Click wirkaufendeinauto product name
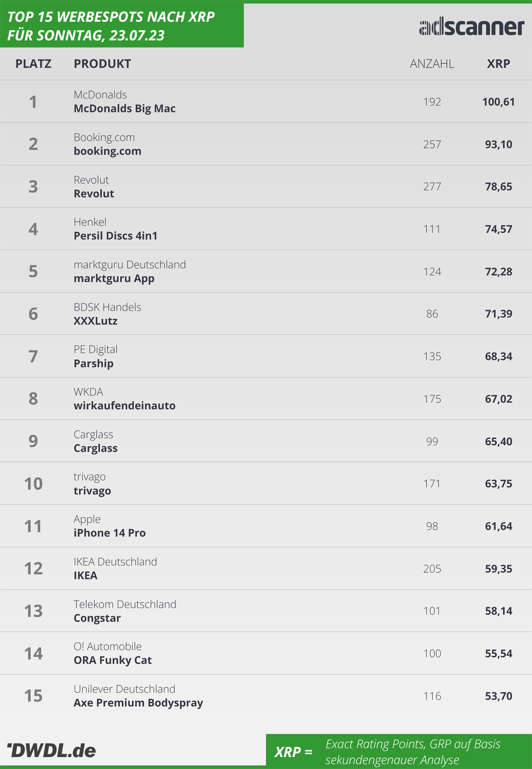Image resolution: width=532 pixels, height=769 pixels. click(125, 406)
